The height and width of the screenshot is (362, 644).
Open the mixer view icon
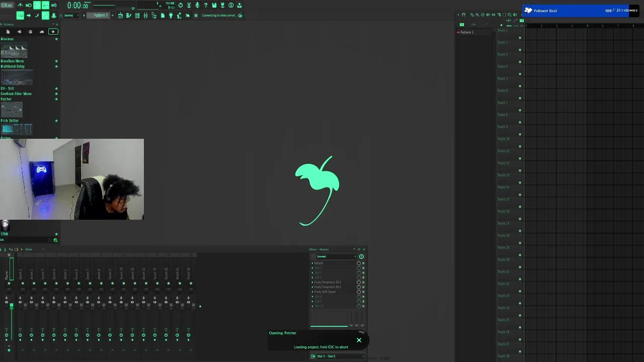pos(145,16)
